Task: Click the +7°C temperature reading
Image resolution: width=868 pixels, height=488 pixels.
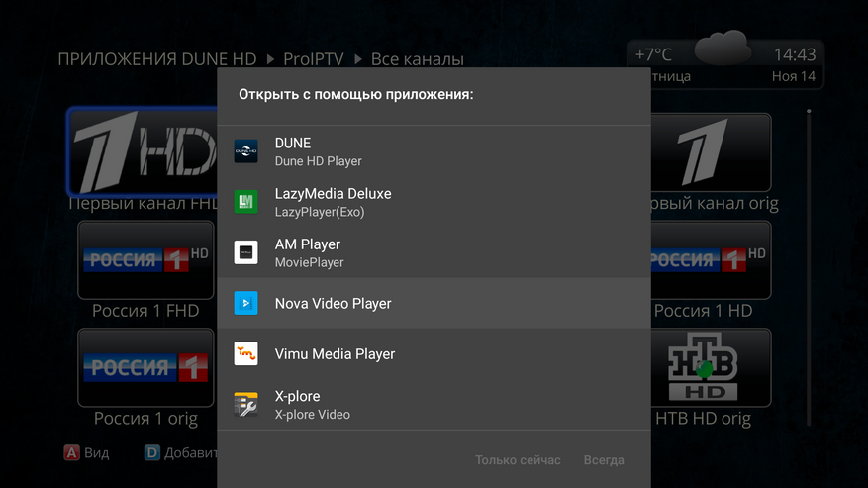Action: coord(653,54)
